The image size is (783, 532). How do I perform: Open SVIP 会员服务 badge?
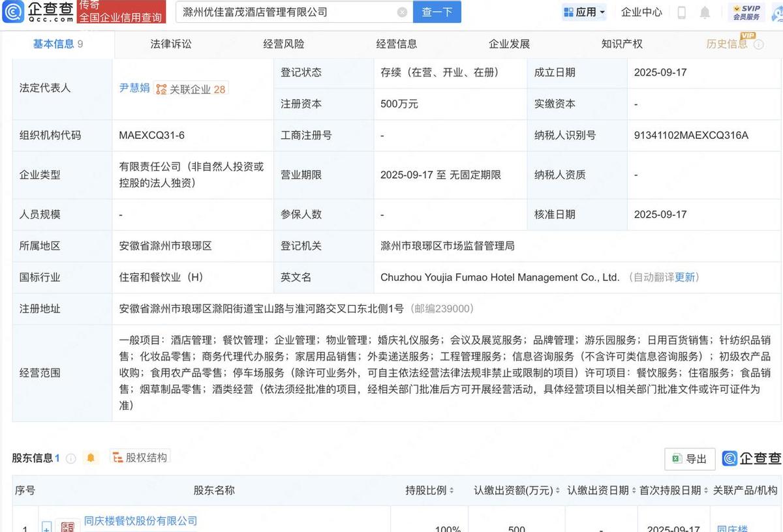[x=746, y=12]
